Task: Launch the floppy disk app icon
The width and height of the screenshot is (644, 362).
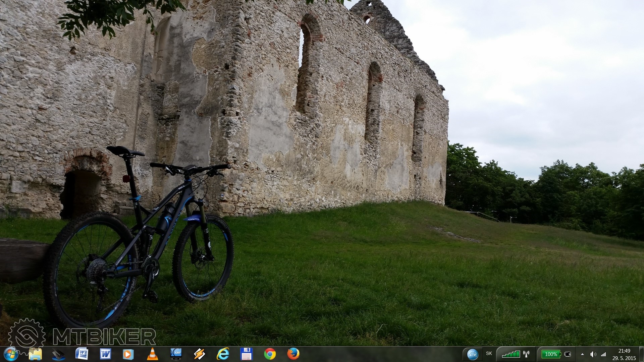Action: 246,354
